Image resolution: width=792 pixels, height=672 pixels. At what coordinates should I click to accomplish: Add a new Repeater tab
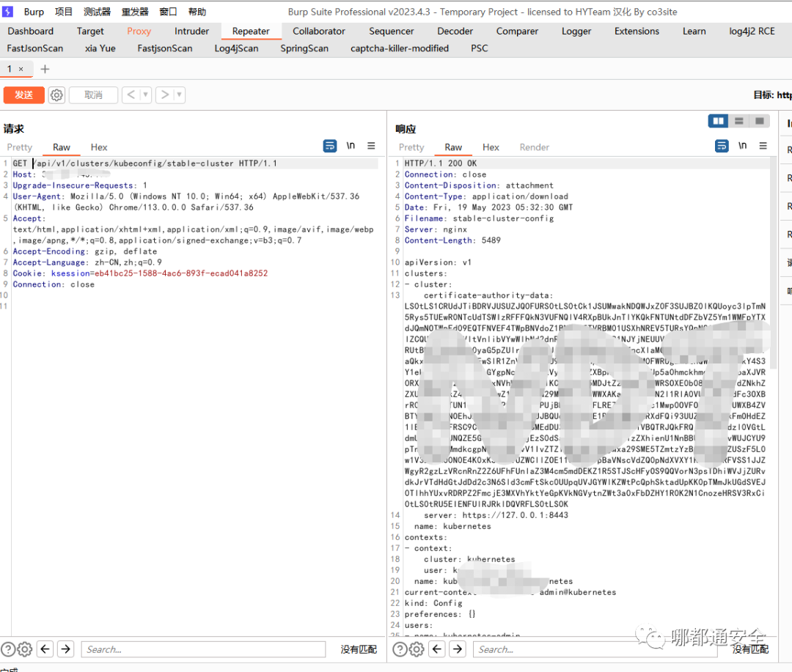[45, 69]
